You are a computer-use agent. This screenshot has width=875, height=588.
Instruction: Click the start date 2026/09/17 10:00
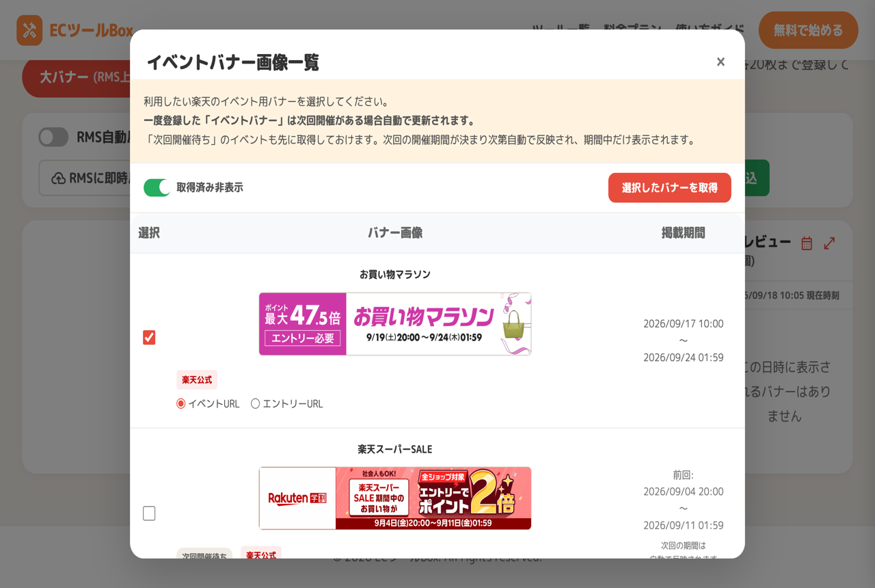pos(683,323)
